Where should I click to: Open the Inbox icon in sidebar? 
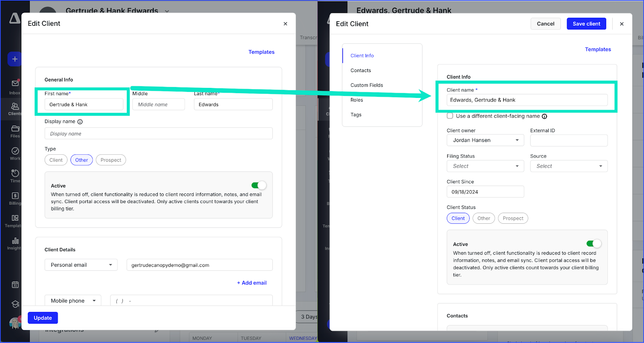[x=15, y=83]
